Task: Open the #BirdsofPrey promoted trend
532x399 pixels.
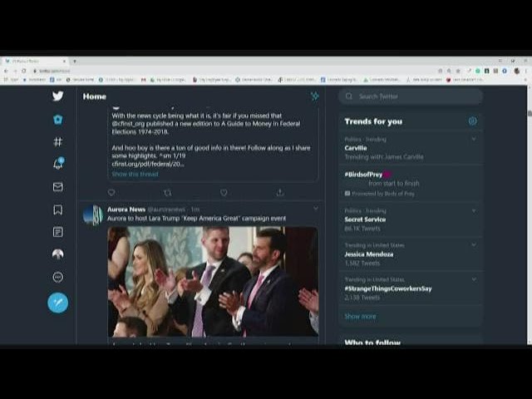Action: [x=410, y=184]
